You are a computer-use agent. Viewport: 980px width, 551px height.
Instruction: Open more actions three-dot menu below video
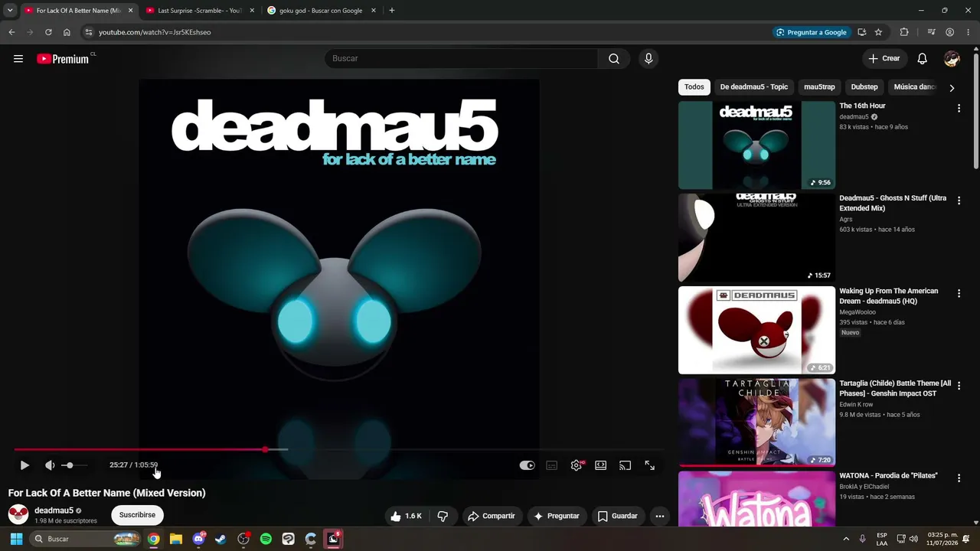tap(660, 516)
